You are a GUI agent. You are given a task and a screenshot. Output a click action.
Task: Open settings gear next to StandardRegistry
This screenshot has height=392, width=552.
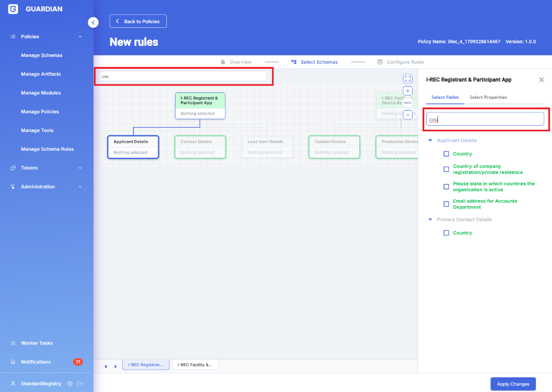coord(70,384)
